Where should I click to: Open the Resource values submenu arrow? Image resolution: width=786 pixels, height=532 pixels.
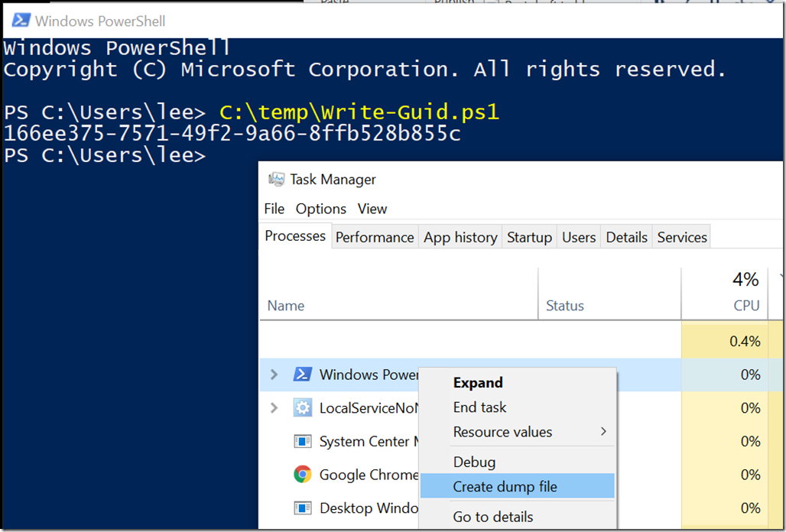point(603,431)
